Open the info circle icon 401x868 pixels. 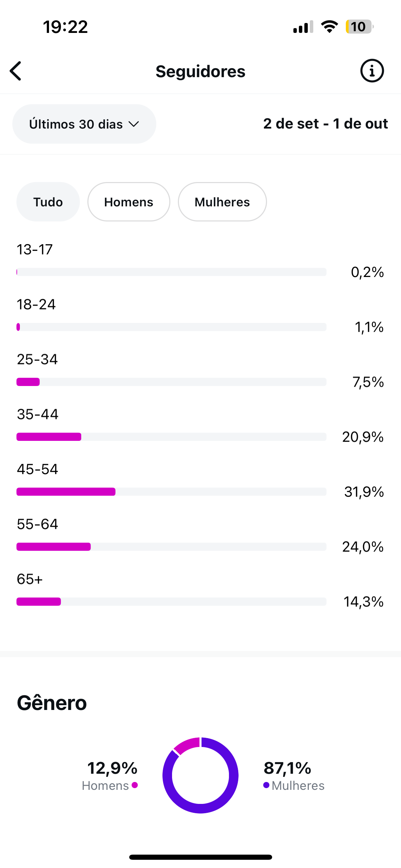click(x=372, y=71)
